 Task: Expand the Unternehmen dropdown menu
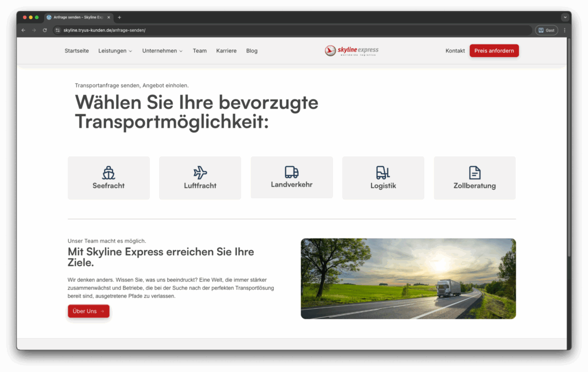pyautogui.click(x=163, y=51)
